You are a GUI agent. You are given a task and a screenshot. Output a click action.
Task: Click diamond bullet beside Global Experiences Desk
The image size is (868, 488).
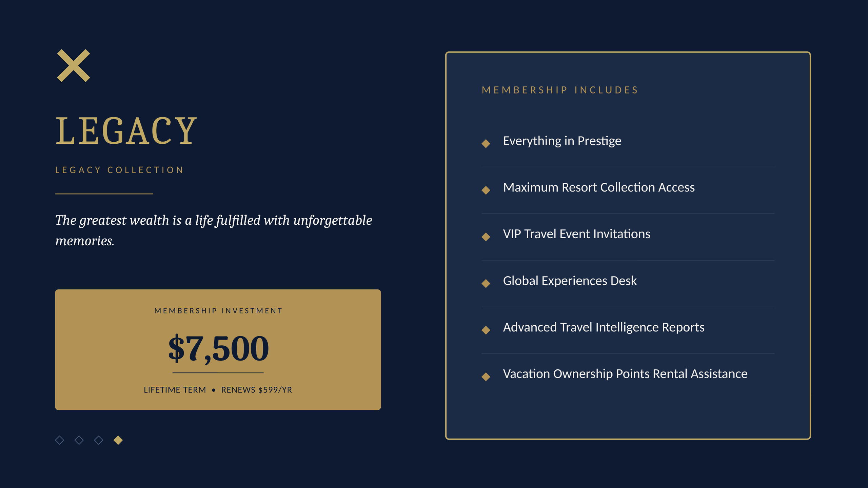(486, 283)
